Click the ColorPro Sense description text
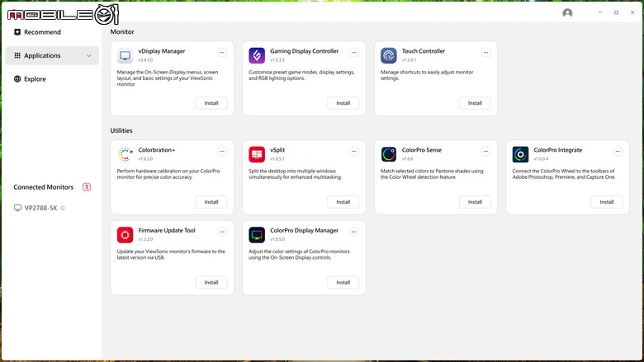The width and height of the screenshot is (644, 362). pyautogui.click(x=432, y=174)
